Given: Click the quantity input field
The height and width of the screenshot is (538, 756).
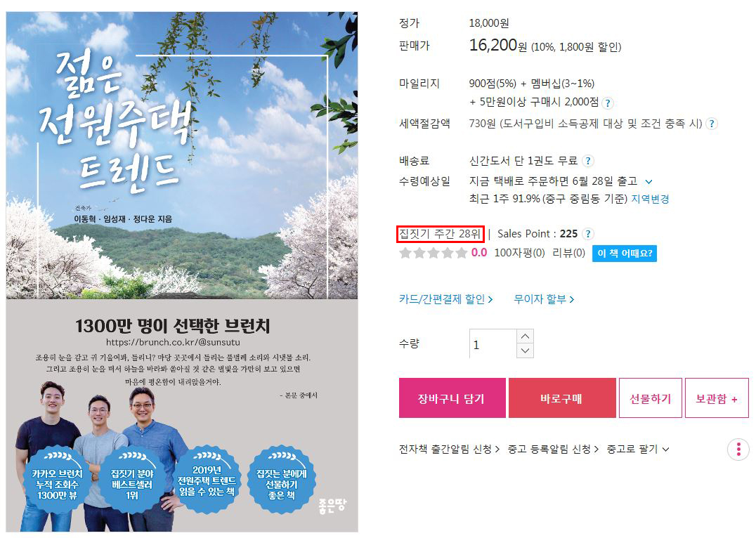Looking at the screenshot, I should tap(493, 344).
